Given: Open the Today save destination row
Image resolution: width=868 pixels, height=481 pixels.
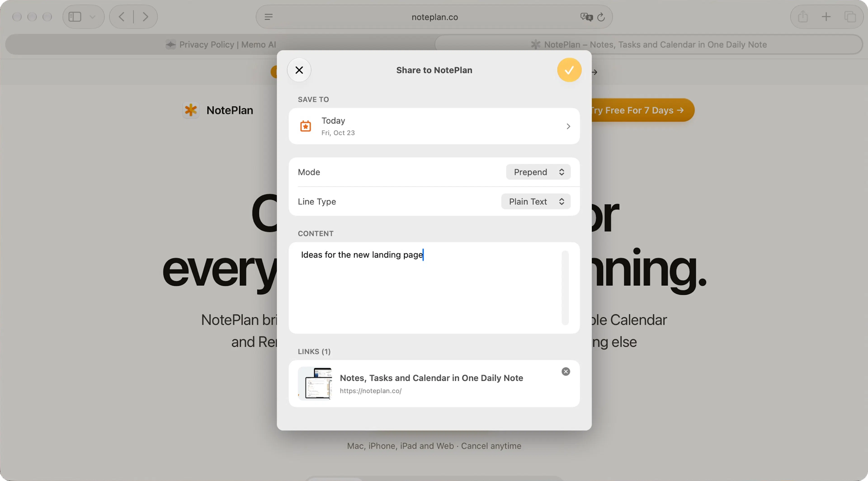Looking at the screenshot, I should (434, 126).
